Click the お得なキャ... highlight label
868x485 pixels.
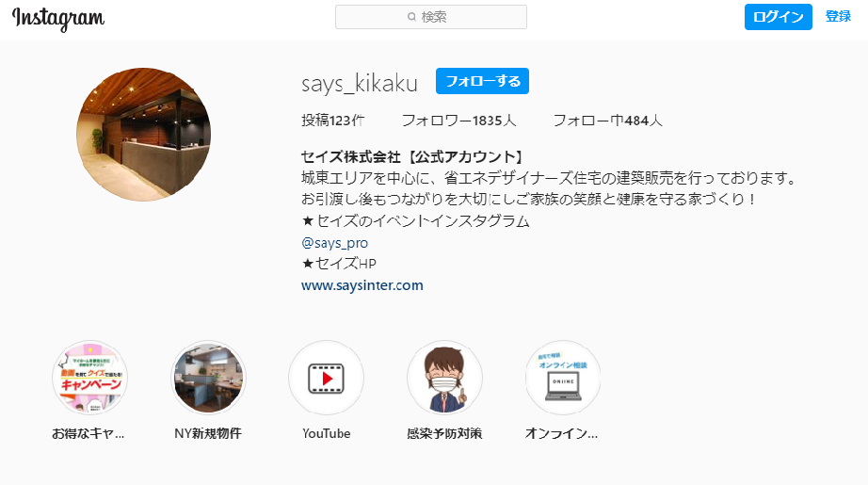(x=88, y=433)
